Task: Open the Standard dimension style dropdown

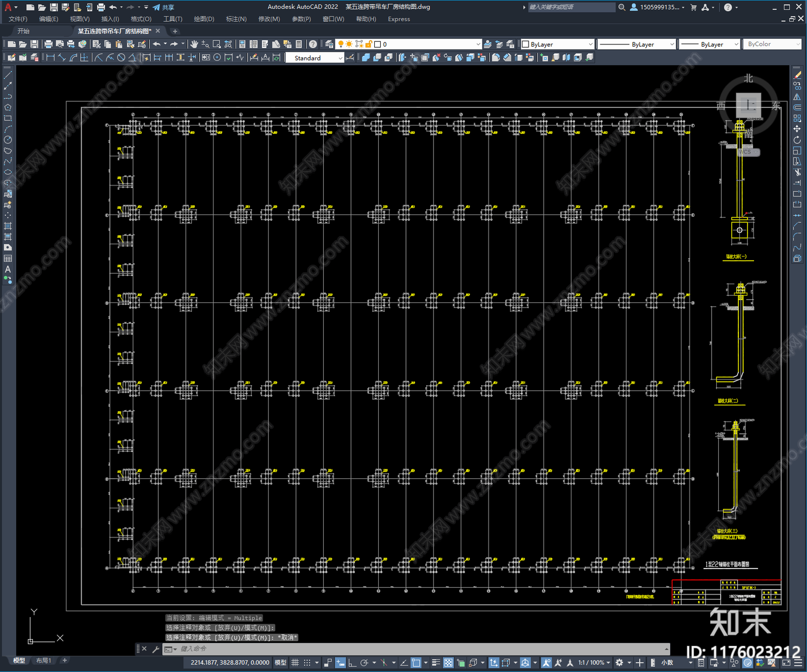Action: coord(315,58)
